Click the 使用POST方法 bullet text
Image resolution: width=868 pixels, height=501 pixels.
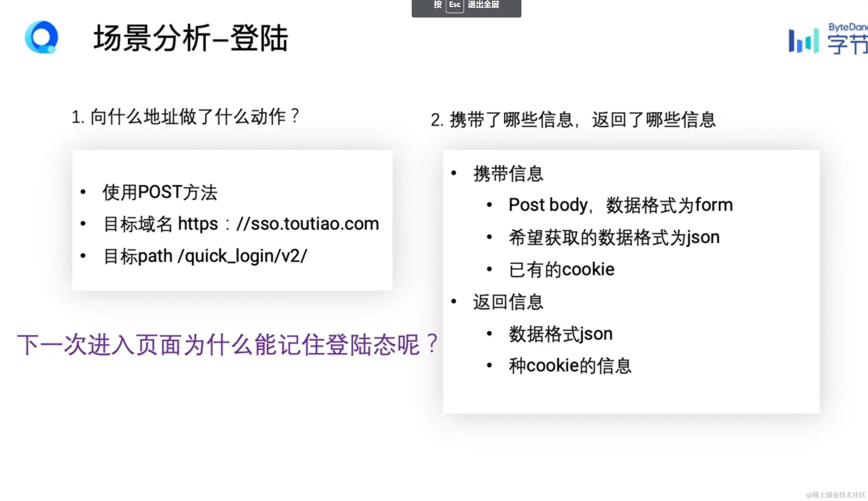[x=160, y=192]
